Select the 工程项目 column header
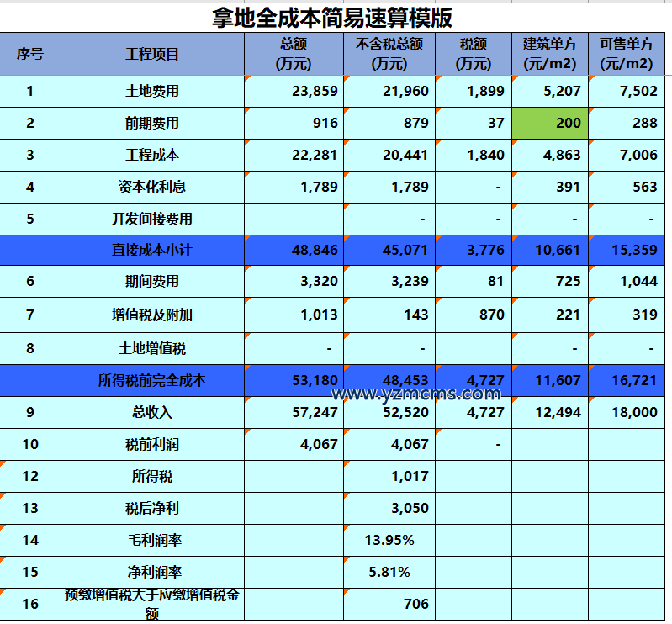The image size is (672, 624). pyautogui.click(x=152, y=54)
